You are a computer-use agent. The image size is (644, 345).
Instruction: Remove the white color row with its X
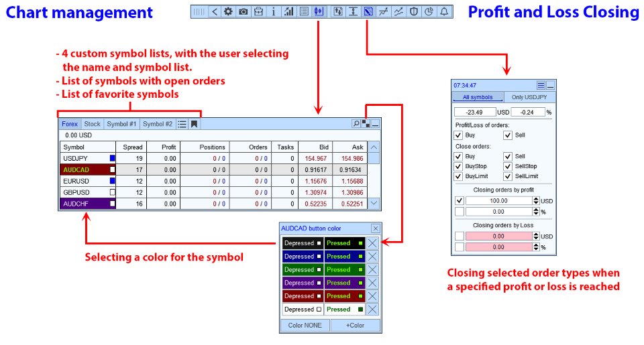(x=372, y=309)
